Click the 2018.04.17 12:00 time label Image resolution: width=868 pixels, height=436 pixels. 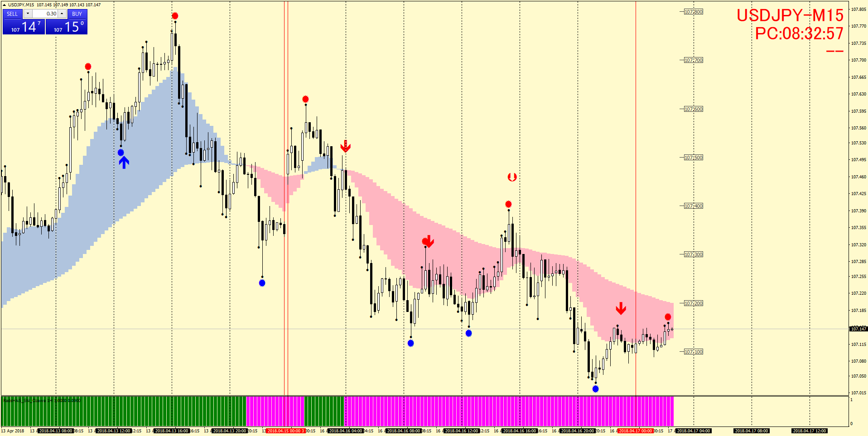(810, 431)
